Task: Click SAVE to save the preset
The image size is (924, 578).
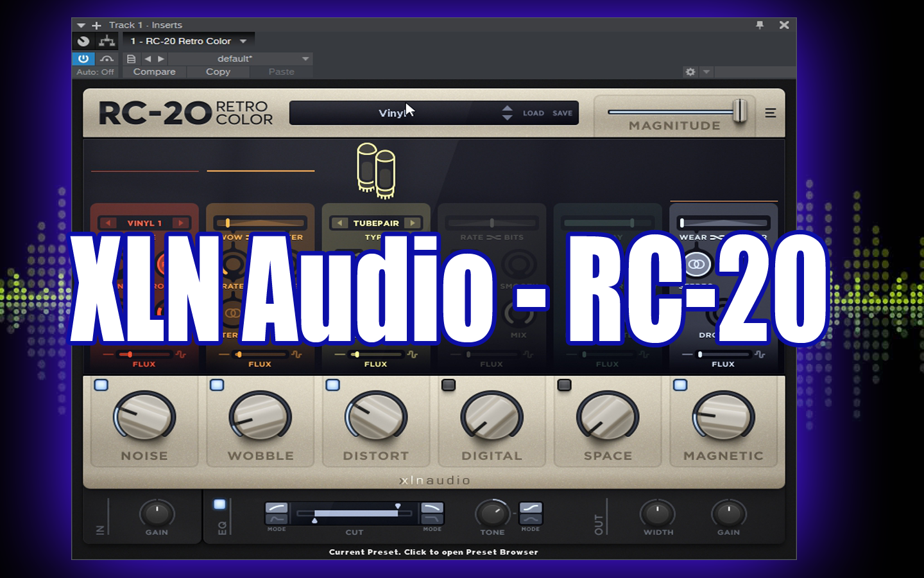Action: pyautogui.click(x=562, y=113)
